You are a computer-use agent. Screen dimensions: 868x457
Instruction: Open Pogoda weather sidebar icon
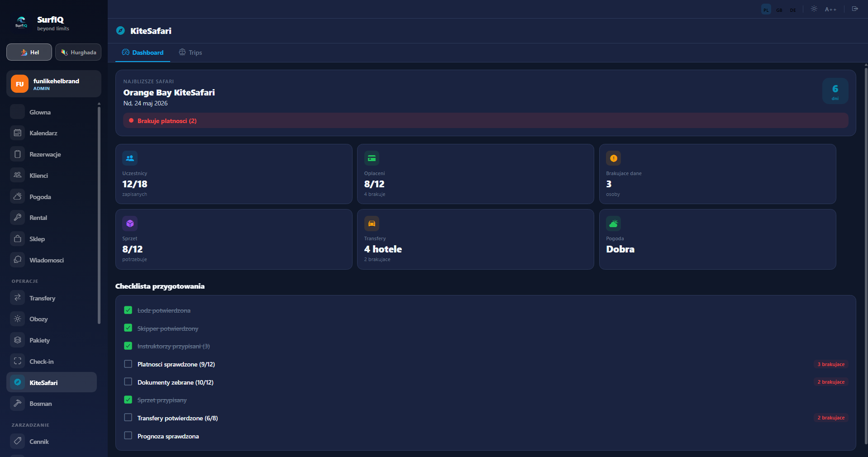18,196
